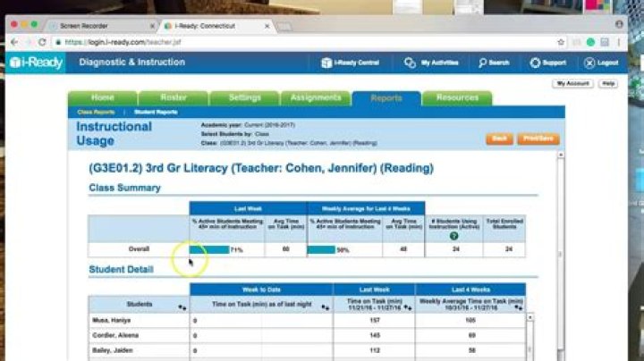
Task: Click the report pane vertical scrollbar
Action: click(x=561, y=255)
